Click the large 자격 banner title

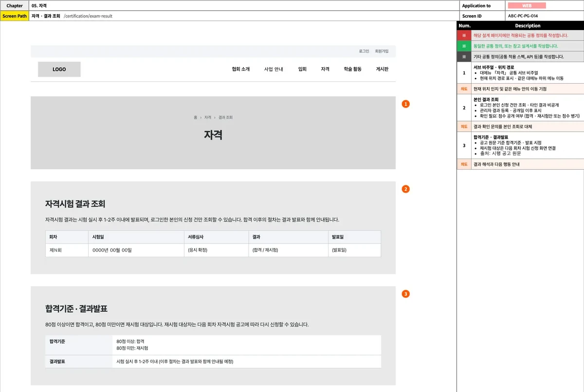tap(213, 135)
